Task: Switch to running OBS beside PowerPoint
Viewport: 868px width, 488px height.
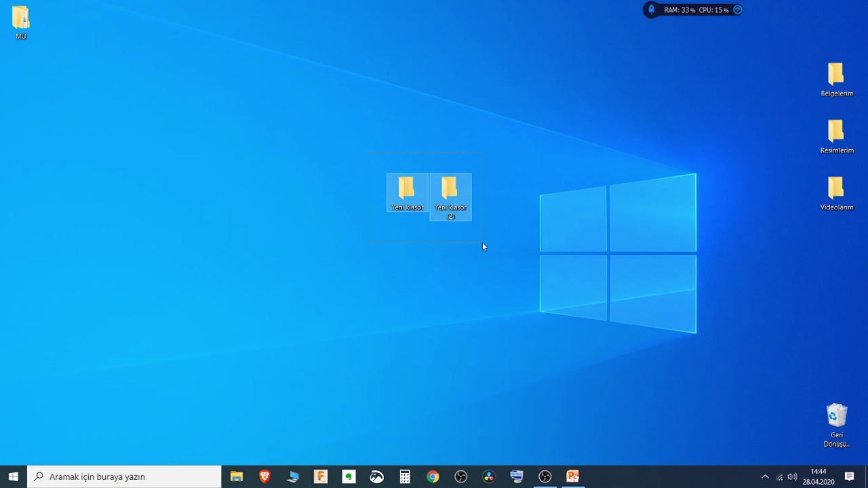Action: coord(545,476)
